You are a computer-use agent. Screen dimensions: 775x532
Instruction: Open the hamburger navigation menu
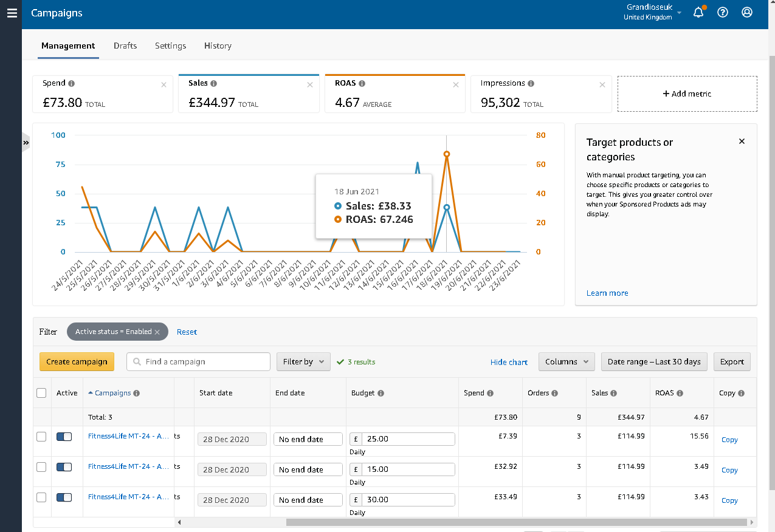coord(12,13)
